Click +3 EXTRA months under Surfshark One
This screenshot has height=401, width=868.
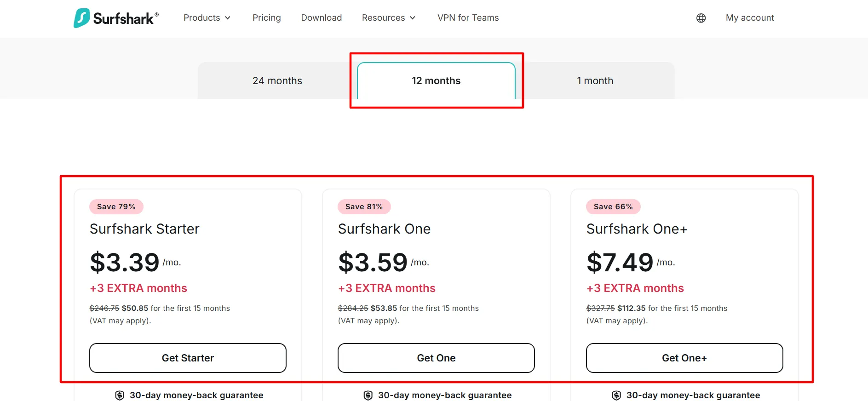click(387, 288)
